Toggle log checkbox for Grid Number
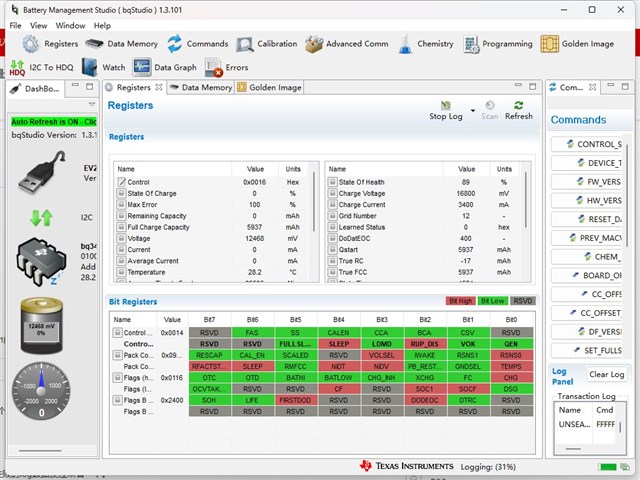640x480 pixels. pyautogui.click(x=332, y=216)
